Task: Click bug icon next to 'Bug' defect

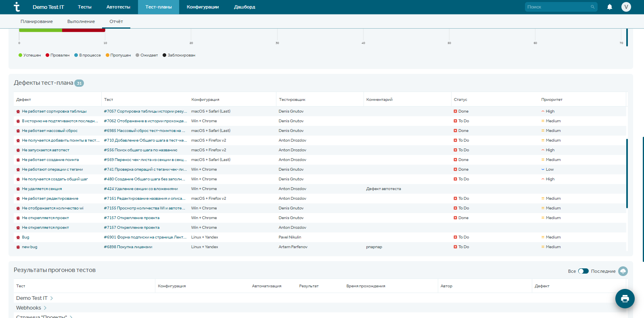Action: click(18, 237)
